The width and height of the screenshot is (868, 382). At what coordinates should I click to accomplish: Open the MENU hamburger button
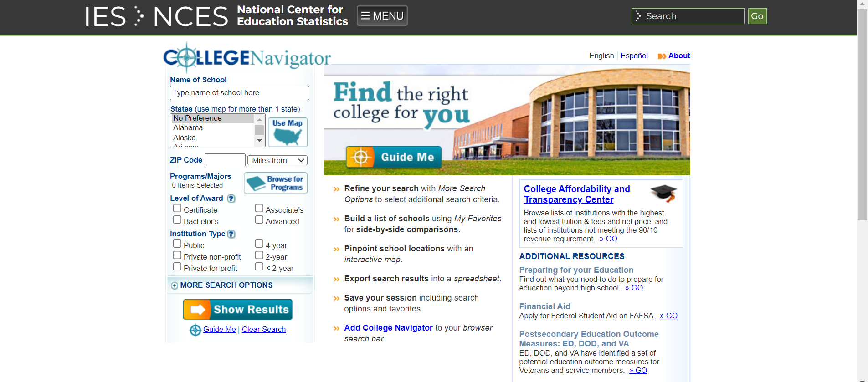(x=382, y=16)
